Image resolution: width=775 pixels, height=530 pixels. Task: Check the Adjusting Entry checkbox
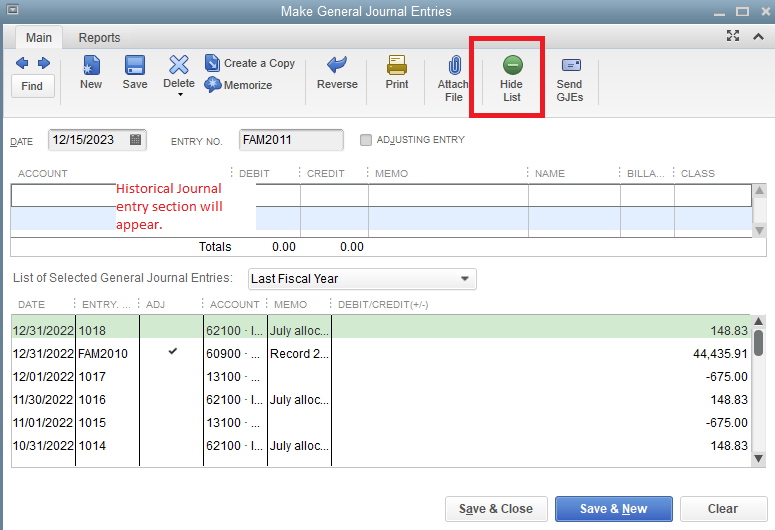click(366, 140)
